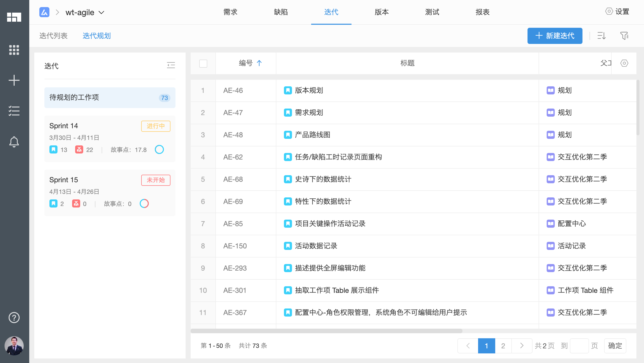Image resolution: width=644 pixels, height=363 pixels.
Task: Expand the wt-agile project dropdown
Action: [101, 12]
